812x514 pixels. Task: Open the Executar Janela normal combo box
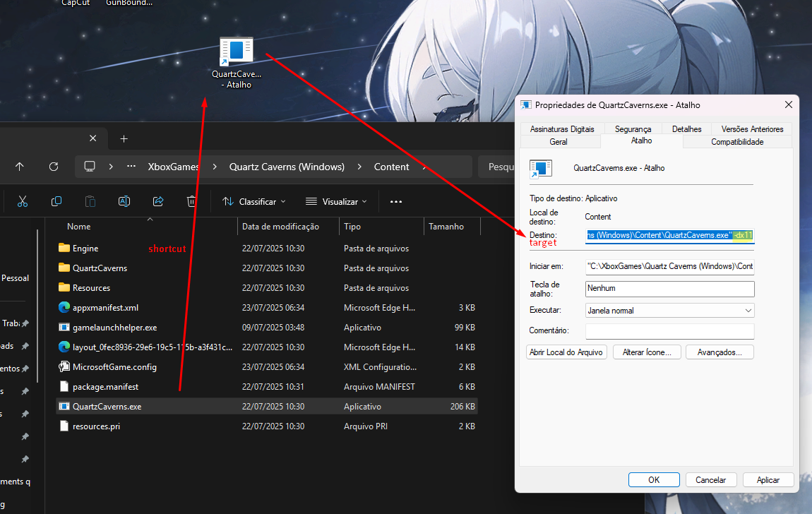tap(669, 311)
